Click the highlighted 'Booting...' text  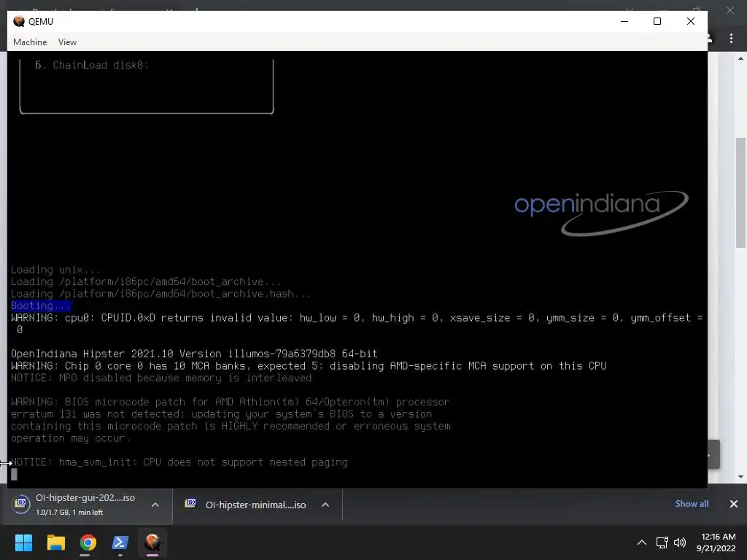41,306
